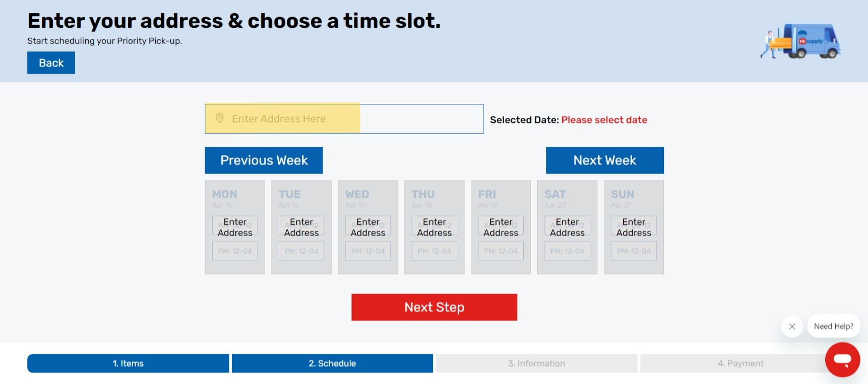The width and height of the screenshot is (868, 384).
Task: Open the 3. Information step tab
Action: coord(536,363)
